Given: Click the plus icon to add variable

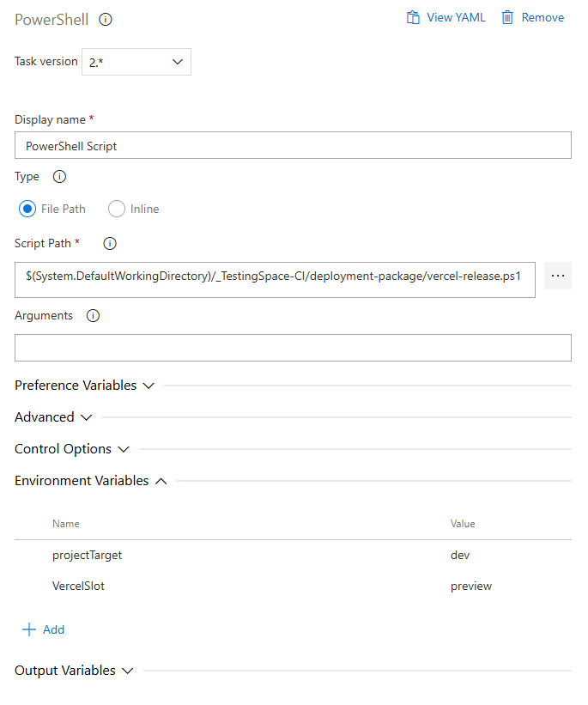Looking at the screenshot, I should pyautogui.click(x=29, y=629).
